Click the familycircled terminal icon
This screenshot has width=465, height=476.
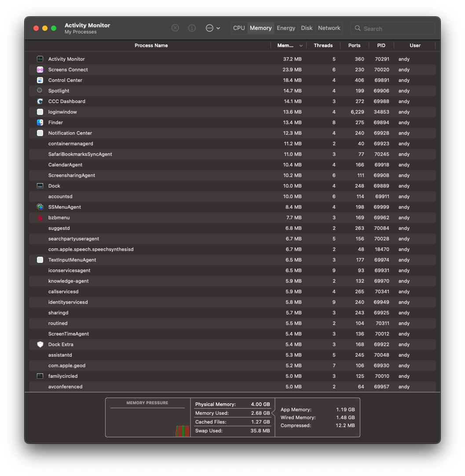(x=40, y=376)
